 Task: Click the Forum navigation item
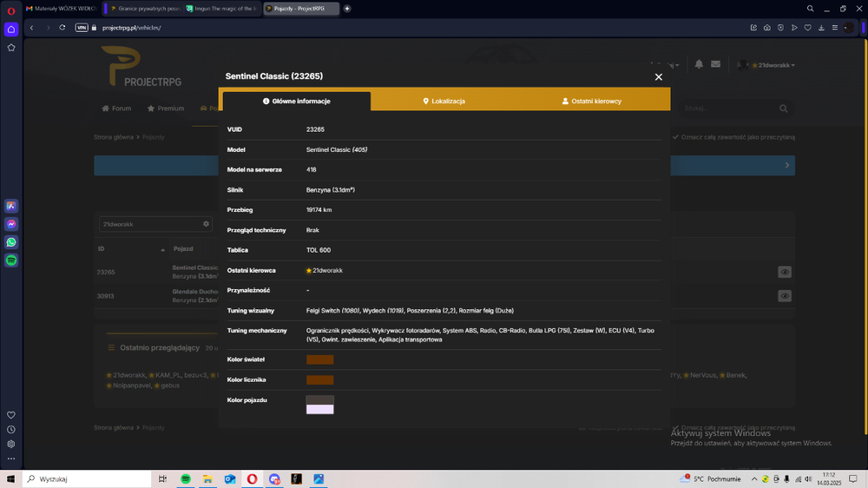click(117, 109)
